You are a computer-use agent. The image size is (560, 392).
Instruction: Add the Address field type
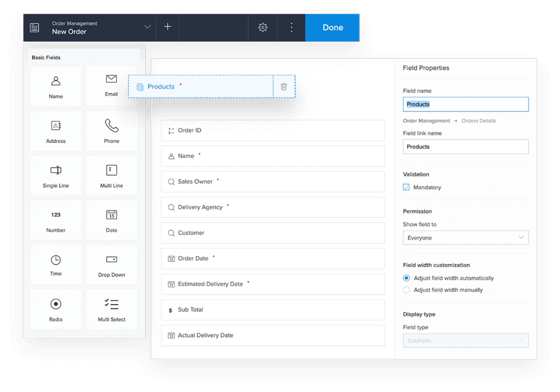(56, 131)
